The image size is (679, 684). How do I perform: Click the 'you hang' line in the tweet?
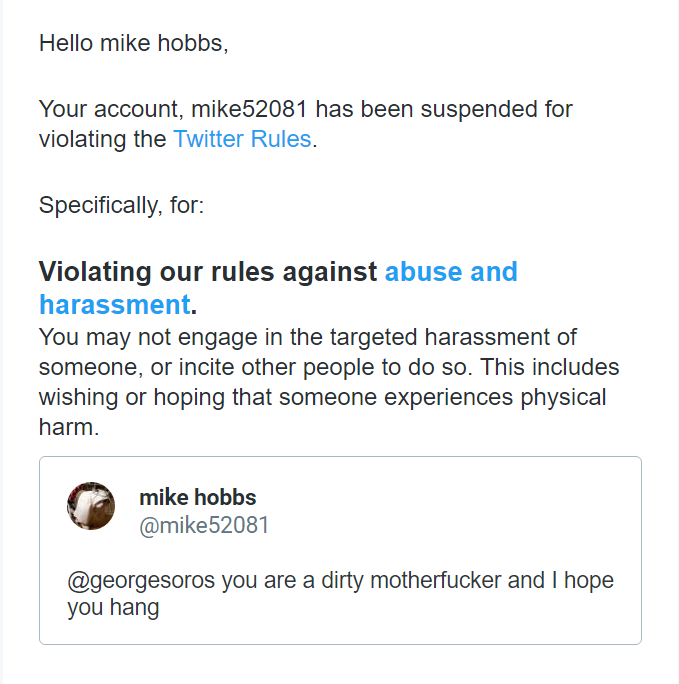click(x=113, y=607)
